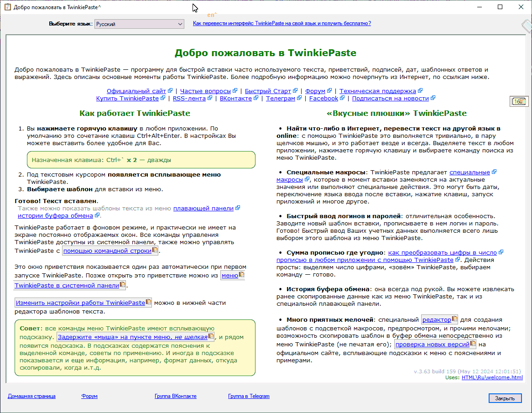Open истории буфера обмена link
The image size is (532, 413).
[55, 215]
